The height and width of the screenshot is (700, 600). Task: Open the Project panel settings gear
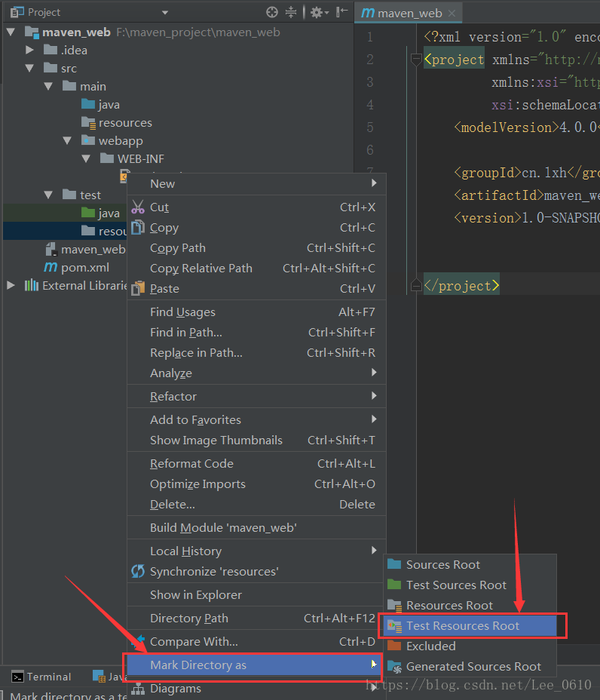point(319,12)
